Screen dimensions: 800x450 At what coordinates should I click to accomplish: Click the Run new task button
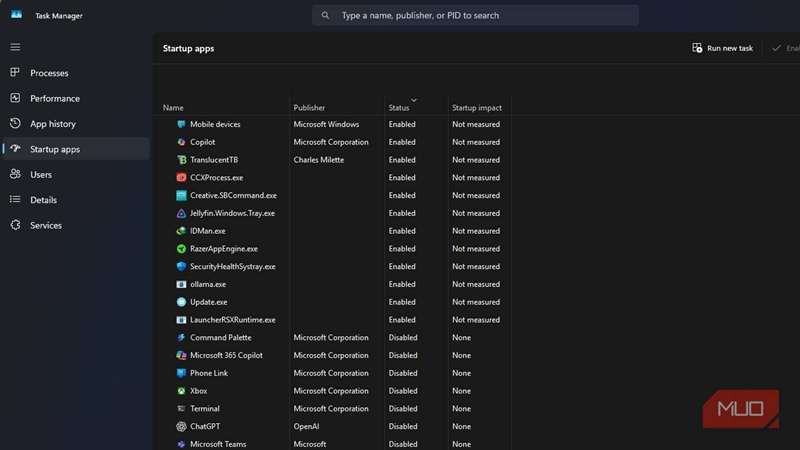click(722, 48)
